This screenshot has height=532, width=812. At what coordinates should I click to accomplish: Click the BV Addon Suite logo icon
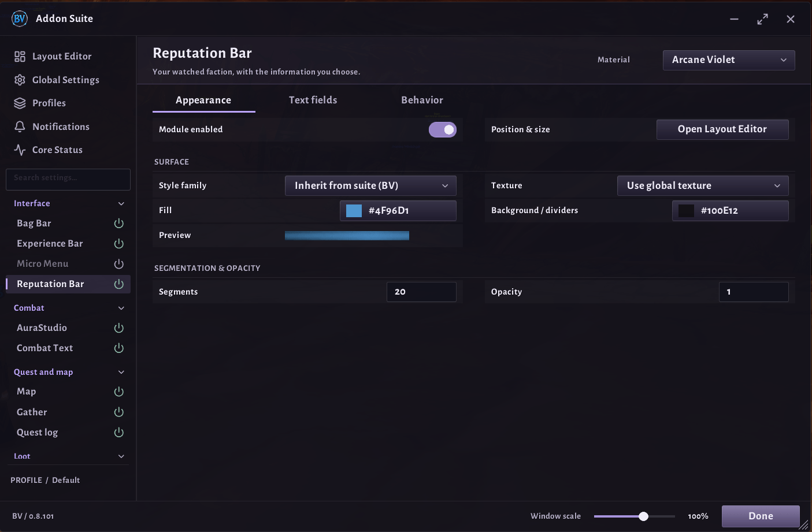pyautogui.click(x=20, y=18)
